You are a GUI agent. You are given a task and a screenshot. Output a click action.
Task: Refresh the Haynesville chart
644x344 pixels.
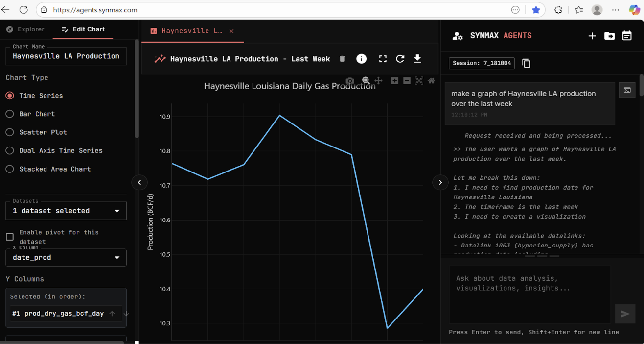click(x=400, y=59)
